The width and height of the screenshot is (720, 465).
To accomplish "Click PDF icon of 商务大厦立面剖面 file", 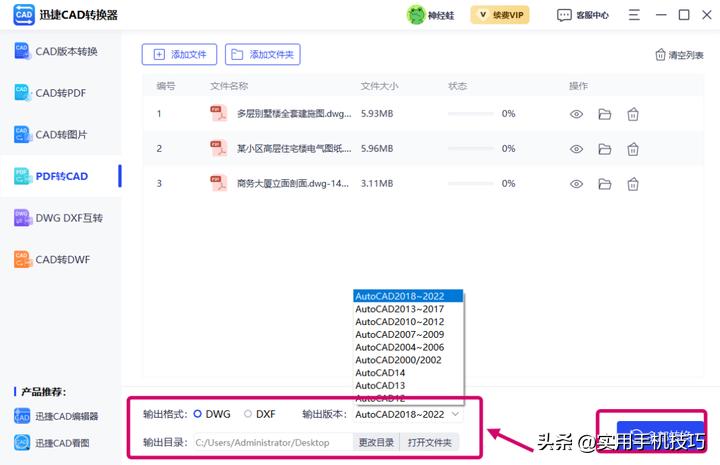I will pos(219,183).
